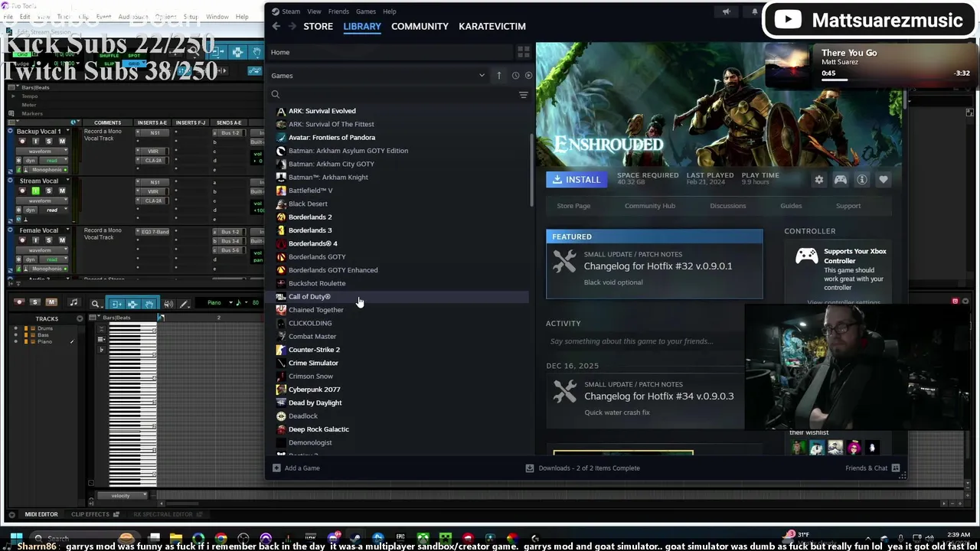Open Enshrouded Community Hub link
Image resolution: width=980 pixels, height=551 pixels.
pyautogui.click(x=650, y=206)
